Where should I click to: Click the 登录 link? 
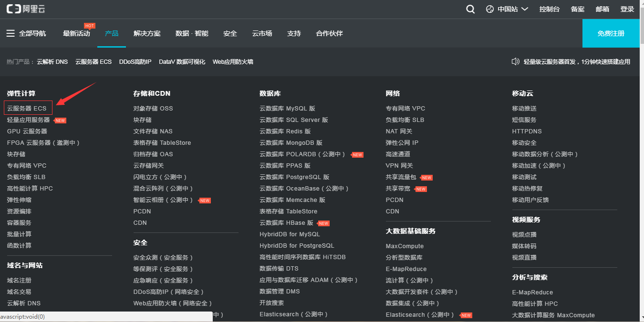point(627,9)
